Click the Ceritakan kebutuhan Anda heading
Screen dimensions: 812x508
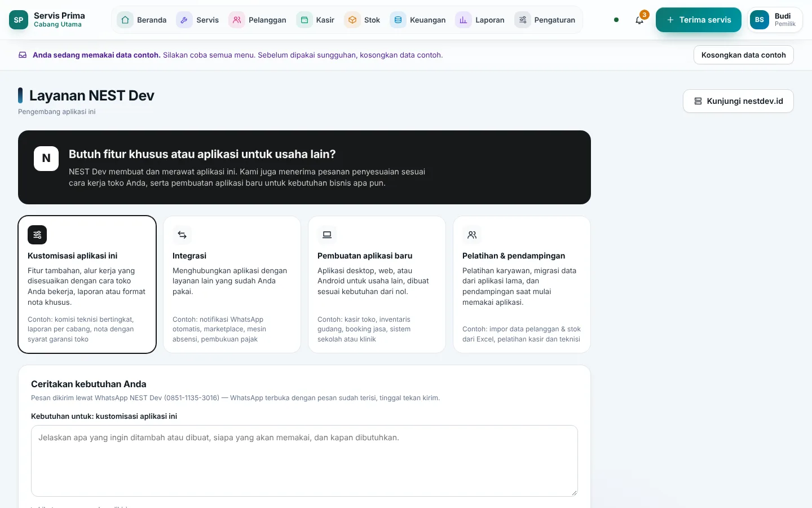(x=89, y=384)
